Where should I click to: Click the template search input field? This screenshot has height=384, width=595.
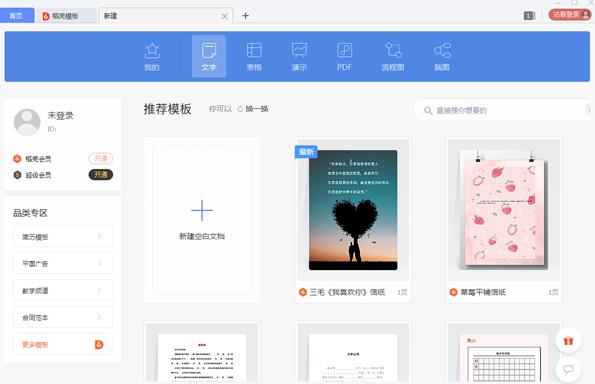[x=503, y=110]
